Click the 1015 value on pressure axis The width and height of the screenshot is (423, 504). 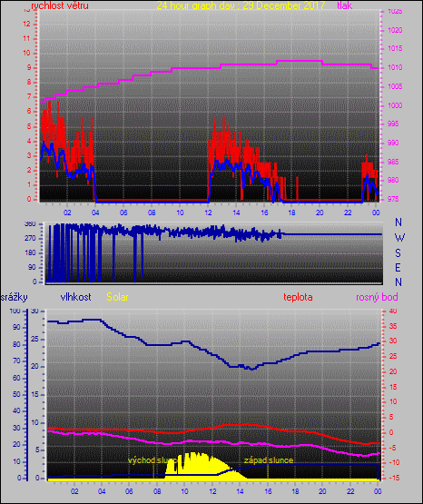tap(395, 48)
